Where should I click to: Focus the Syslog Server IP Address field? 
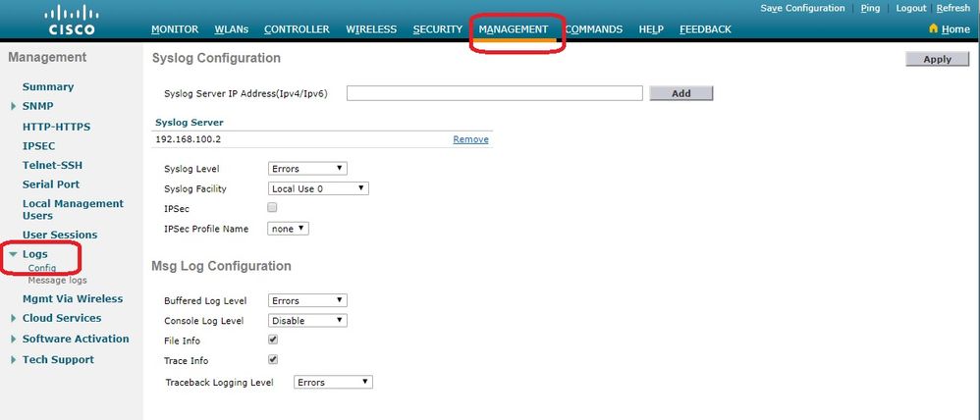[x=494, y=93]
